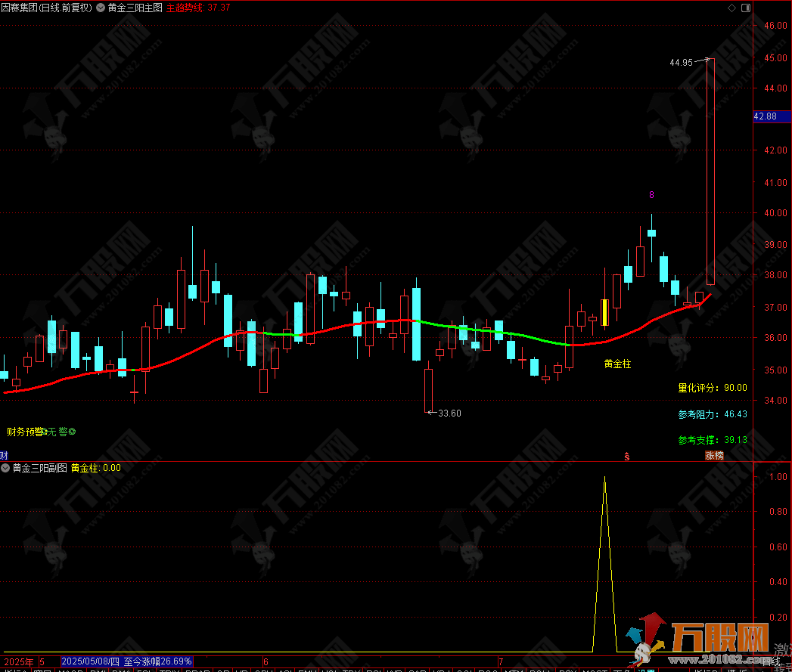Click the 0.40 sub-chart axis label
Screen dimensions: 792x672
(778, 581)
